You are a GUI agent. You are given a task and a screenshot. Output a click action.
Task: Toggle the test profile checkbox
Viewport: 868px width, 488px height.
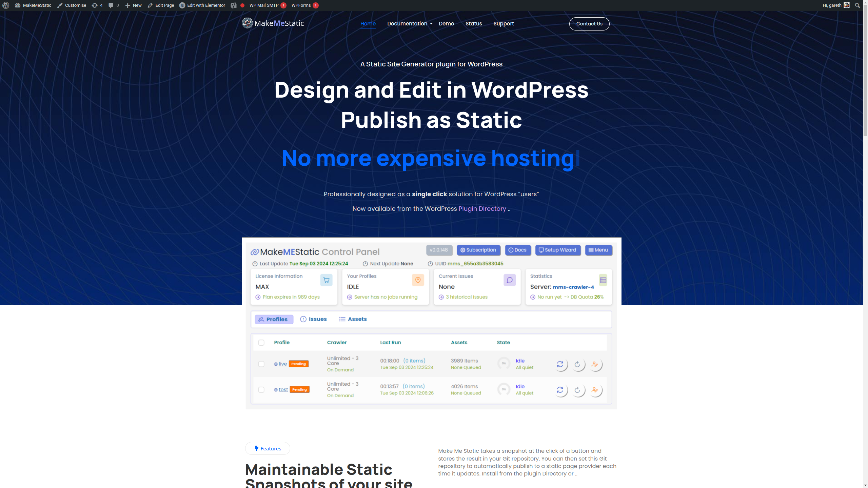(x=261, y=390)
